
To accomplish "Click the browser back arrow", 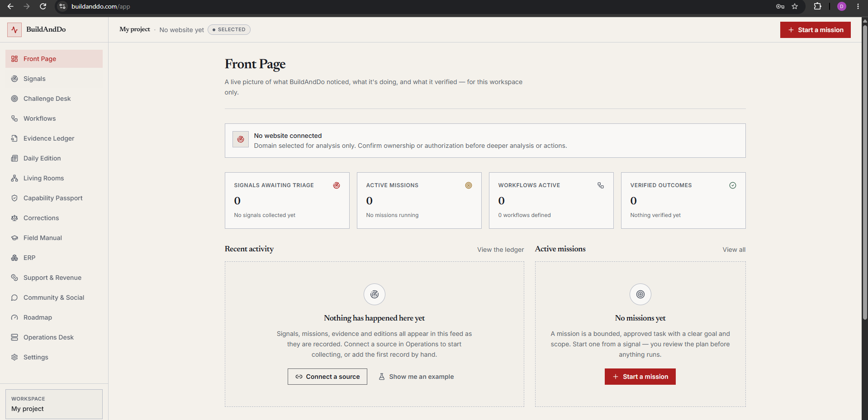I will click(10, 6).
